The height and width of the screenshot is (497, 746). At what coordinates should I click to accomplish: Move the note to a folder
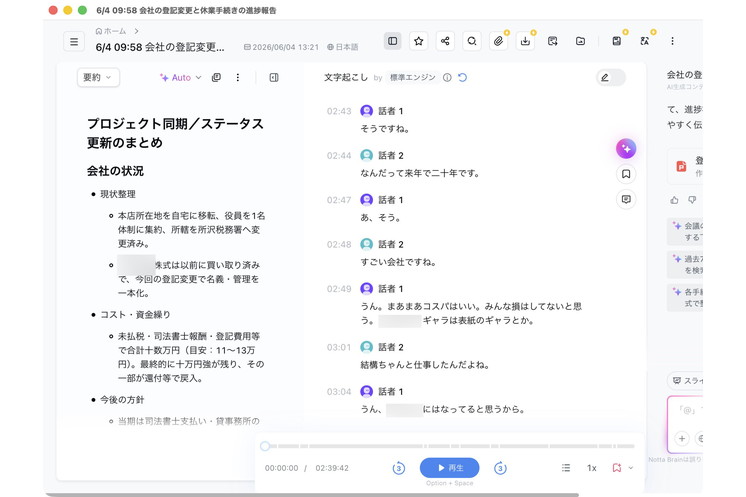[580, 41]
